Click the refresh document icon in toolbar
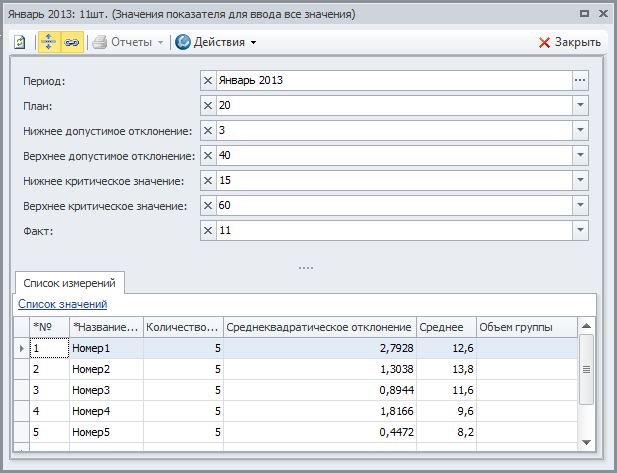Screen dimensions: 617x473 [20, 42]
